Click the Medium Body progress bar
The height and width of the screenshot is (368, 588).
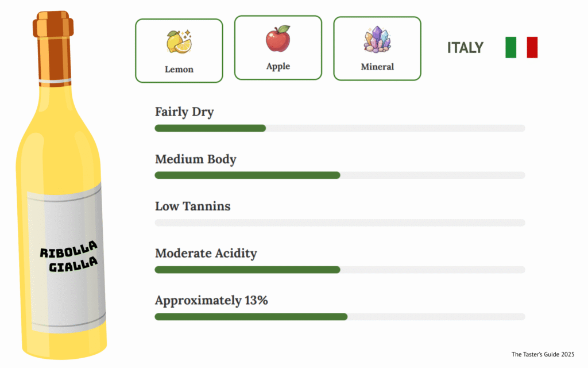pyautogui.click(x=339, y=175)
